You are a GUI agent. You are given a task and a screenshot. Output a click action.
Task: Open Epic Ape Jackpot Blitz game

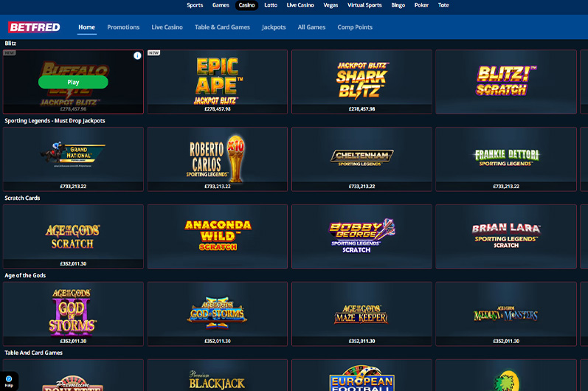pyautogui.click(x=218, y=82)
